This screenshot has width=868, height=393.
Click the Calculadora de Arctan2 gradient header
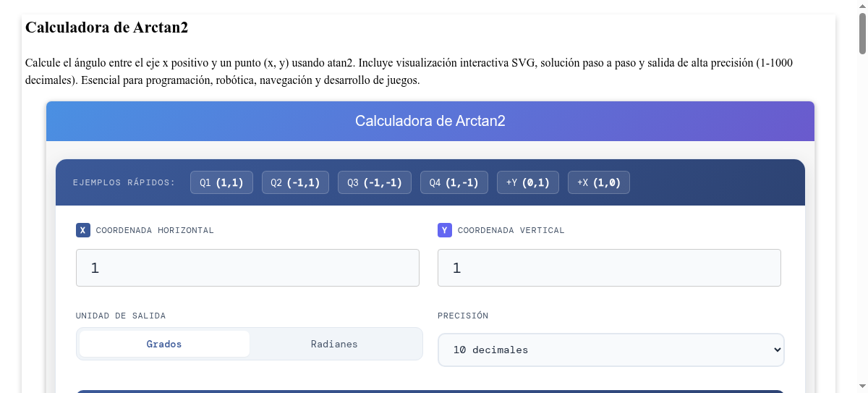point(430,121)
